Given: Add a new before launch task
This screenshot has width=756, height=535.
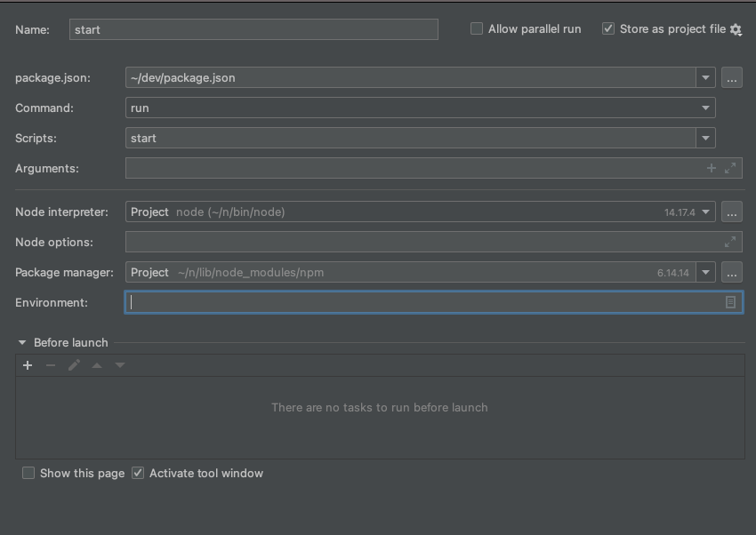Looking at the screenshot, I should click(x=28, y=365).
